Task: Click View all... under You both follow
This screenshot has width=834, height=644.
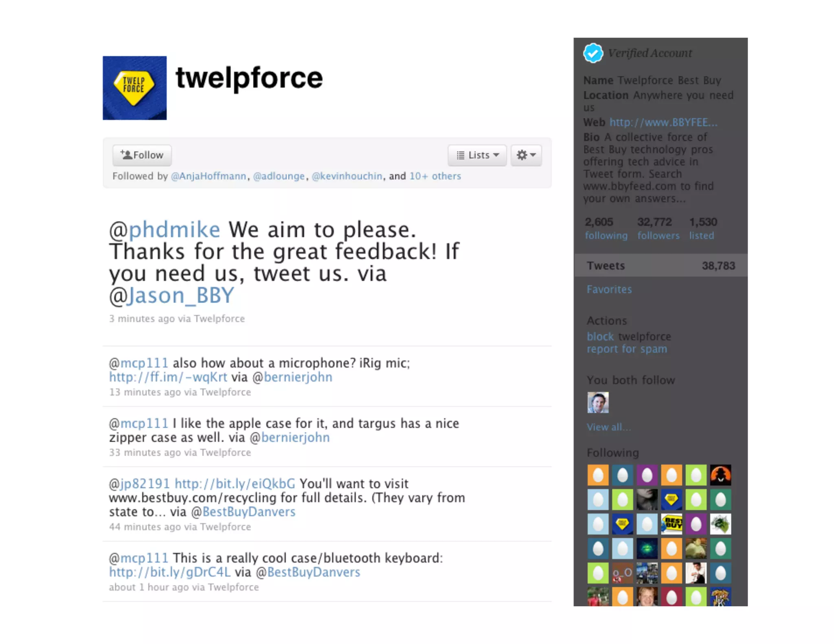Action: point(608,427)
